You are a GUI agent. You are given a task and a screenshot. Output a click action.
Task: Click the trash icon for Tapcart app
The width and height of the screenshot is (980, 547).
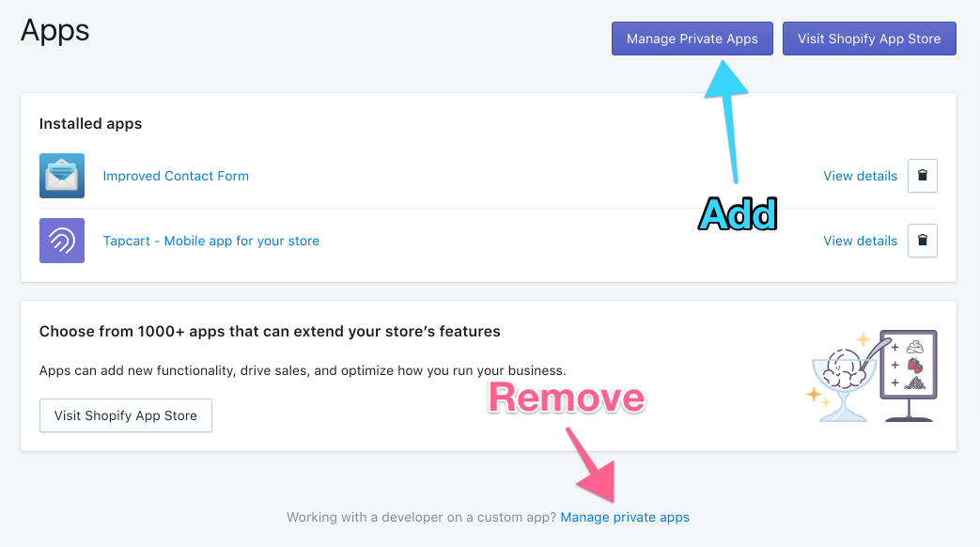pyautogui.click(x=922, y=241)
